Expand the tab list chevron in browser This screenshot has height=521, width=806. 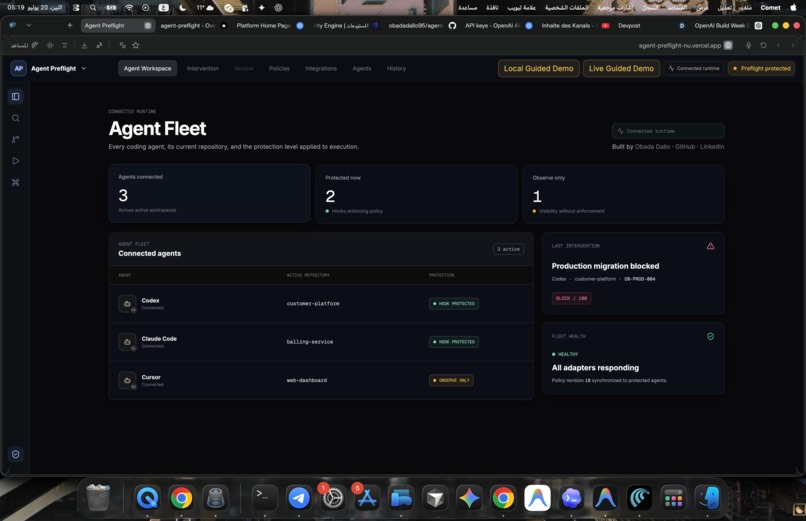[x=29, y=25]
